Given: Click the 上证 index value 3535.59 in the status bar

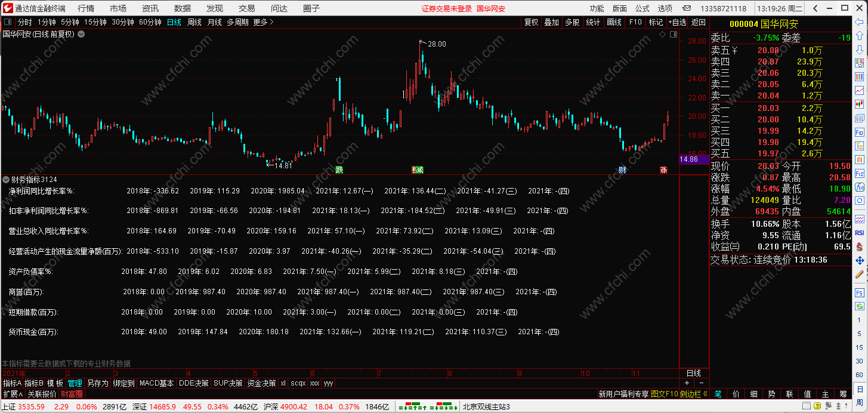Looking at the screenshot, I should (31, 406).
